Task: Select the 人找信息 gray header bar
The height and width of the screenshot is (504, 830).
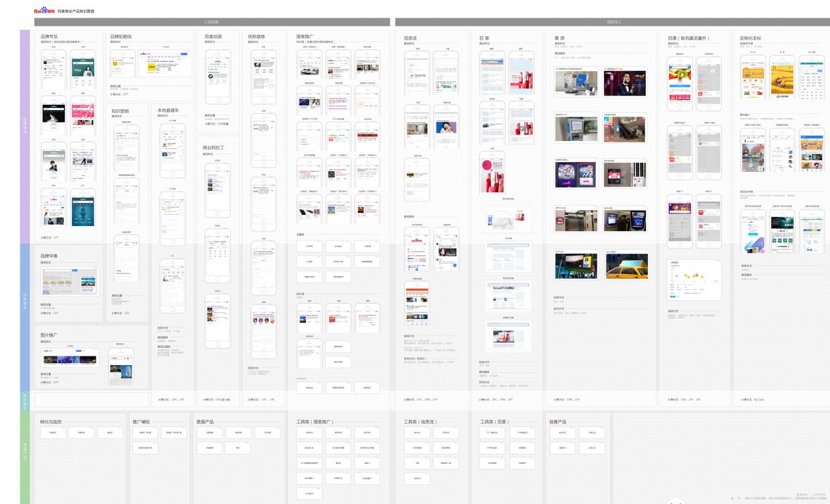Action: [212, 22]
